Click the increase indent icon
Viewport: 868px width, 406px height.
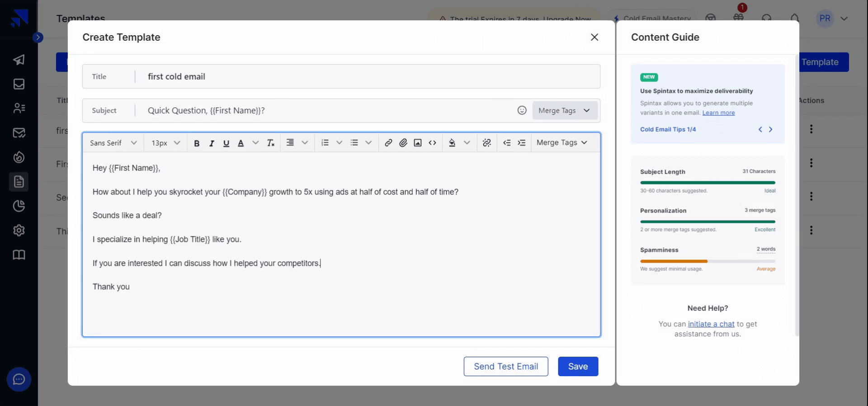pyautogui.click(x=521, y=143)
